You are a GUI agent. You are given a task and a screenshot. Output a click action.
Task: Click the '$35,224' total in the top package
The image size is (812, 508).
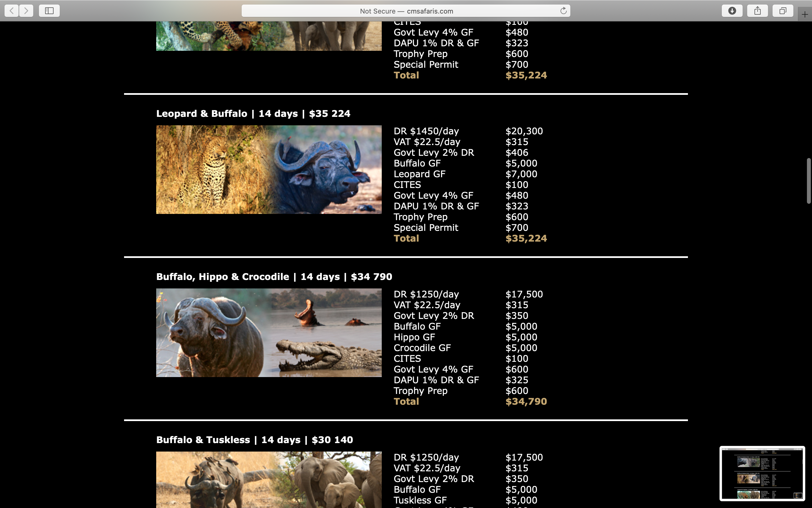[x=526, y=75]
